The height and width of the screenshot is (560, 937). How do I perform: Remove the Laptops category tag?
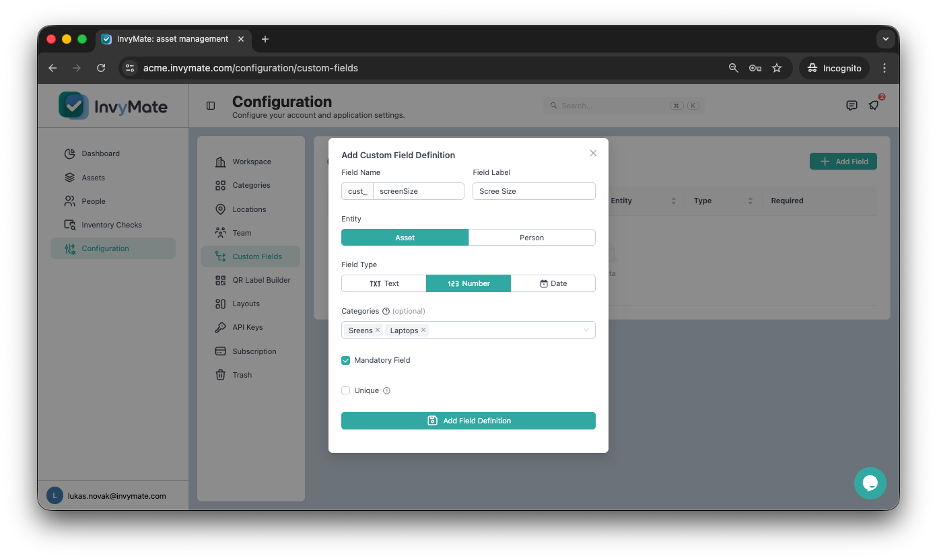423,330
